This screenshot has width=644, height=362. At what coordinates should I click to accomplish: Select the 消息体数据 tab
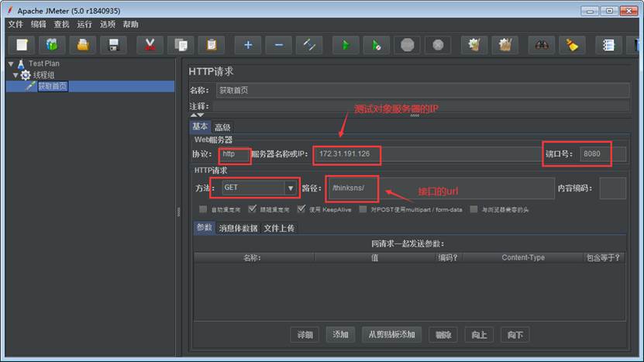[x=238, y=228]
